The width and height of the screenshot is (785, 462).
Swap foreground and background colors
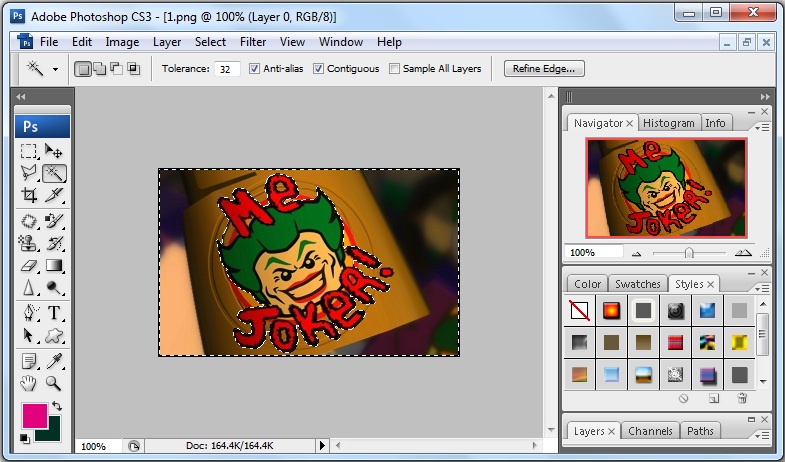point(57,405)
